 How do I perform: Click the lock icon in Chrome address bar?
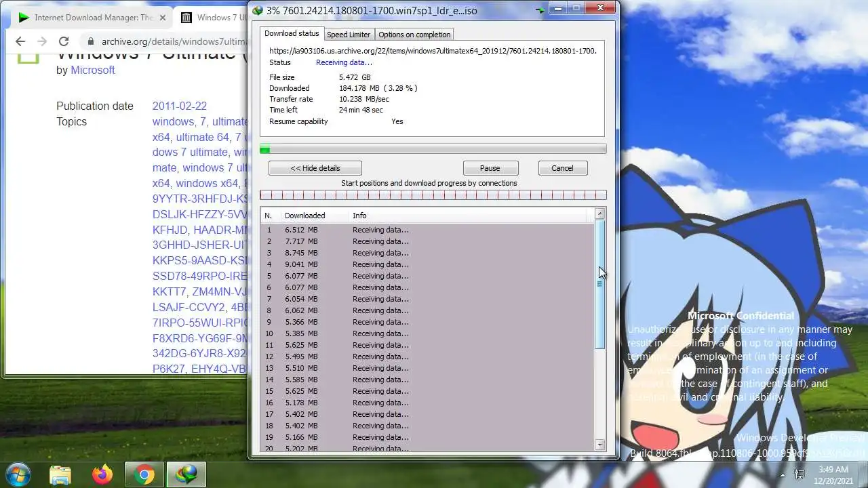[90, 41]
